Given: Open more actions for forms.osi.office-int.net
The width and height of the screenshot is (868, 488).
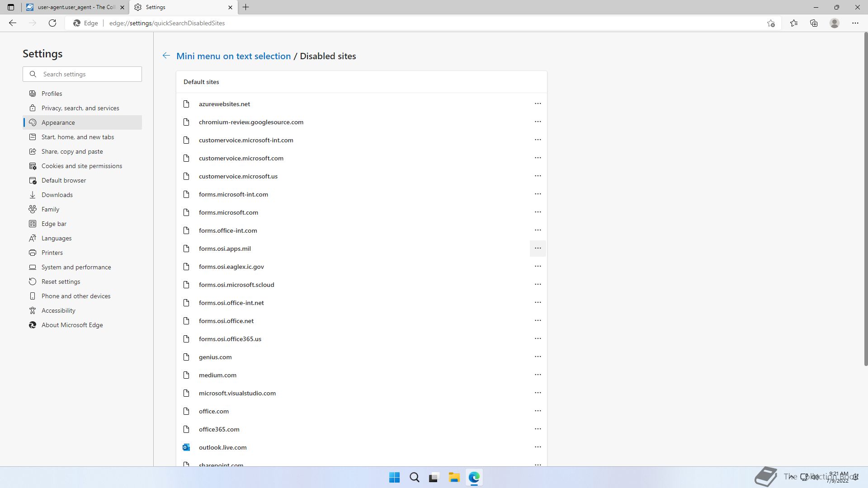Looking at the screenshot, I should click(x=538, y=302).
